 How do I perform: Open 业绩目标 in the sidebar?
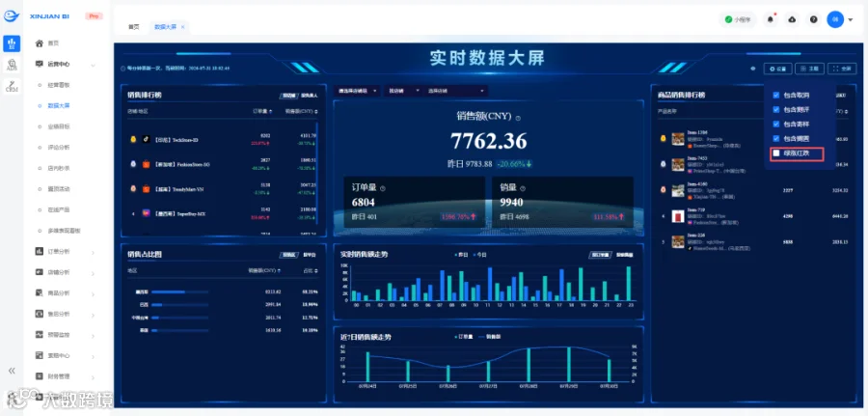(59, 126)
